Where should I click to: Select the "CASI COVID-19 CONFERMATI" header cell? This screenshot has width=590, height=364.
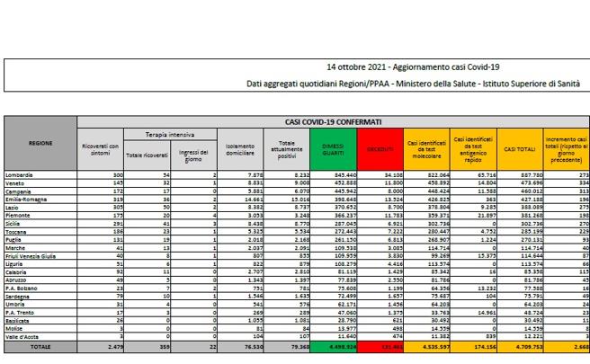click(x=333, y=122)
